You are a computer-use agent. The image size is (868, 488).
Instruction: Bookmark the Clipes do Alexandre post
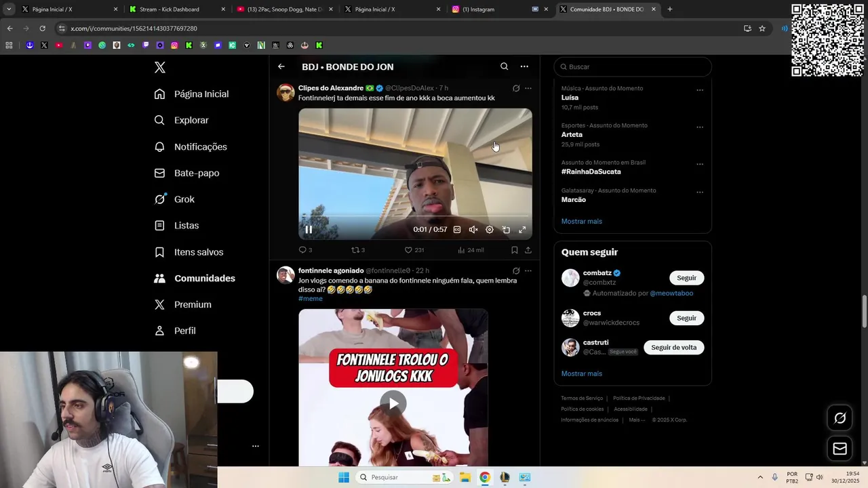515,250
